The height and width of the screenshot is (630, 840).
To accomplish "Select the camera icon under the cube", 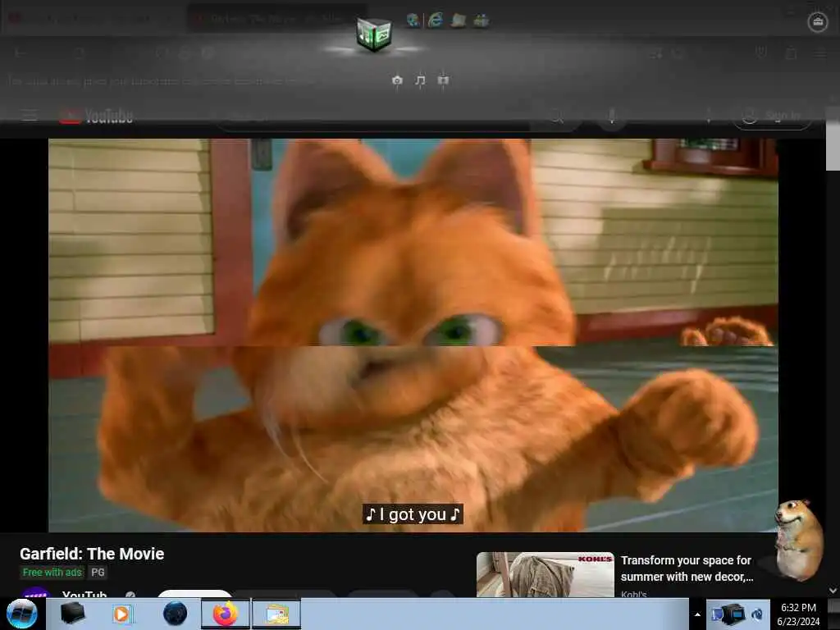I will (397, 80).
